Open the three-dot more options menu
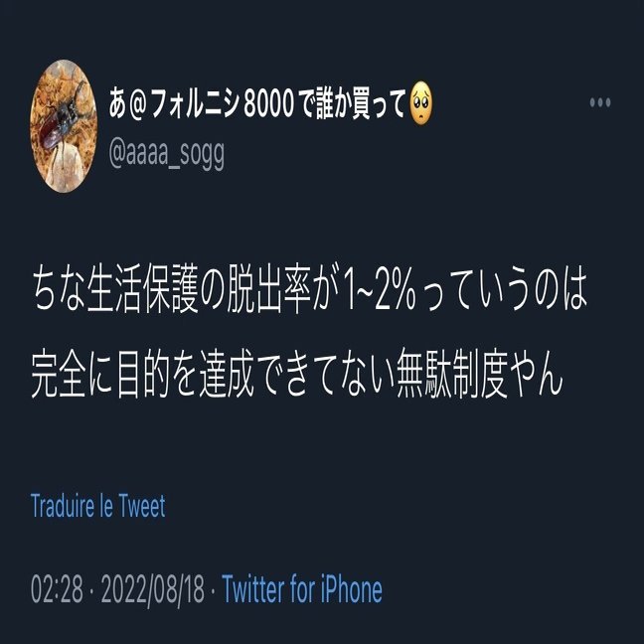This screenshot has height=644, width=644. click(600, 102)
